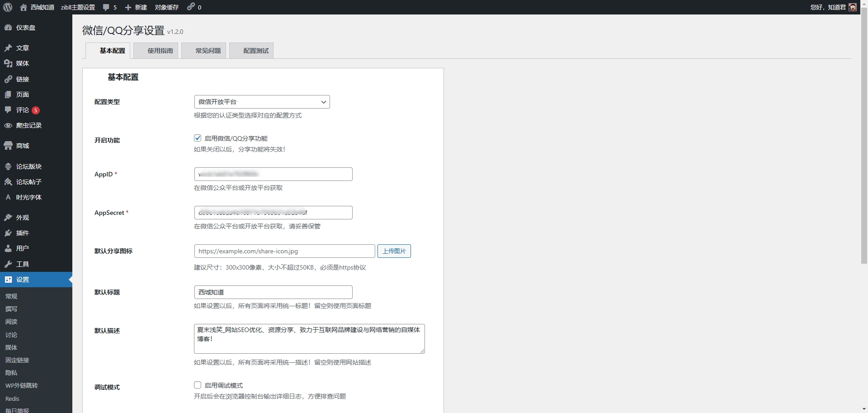This screenshot has width=868, height=413.
Task: Open 固定链接 settings link
Action: 17,360
